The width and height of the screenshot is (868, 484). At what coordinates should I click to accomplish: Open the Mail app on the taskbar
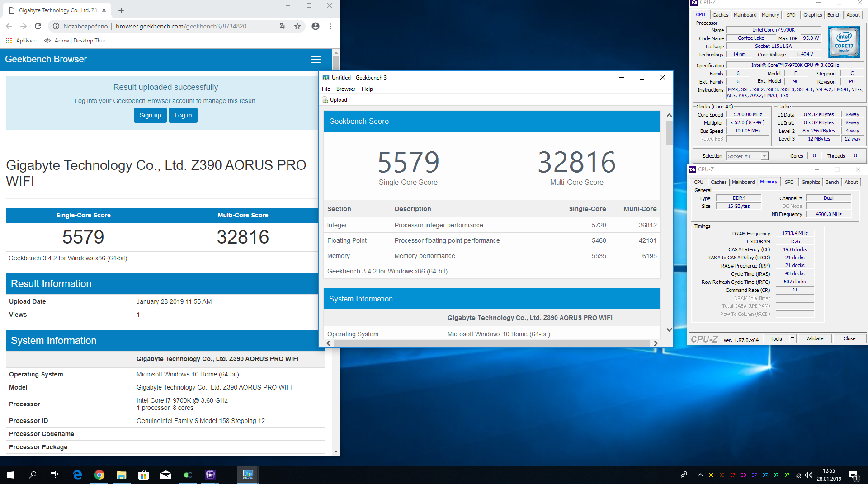tap(166, 475)
